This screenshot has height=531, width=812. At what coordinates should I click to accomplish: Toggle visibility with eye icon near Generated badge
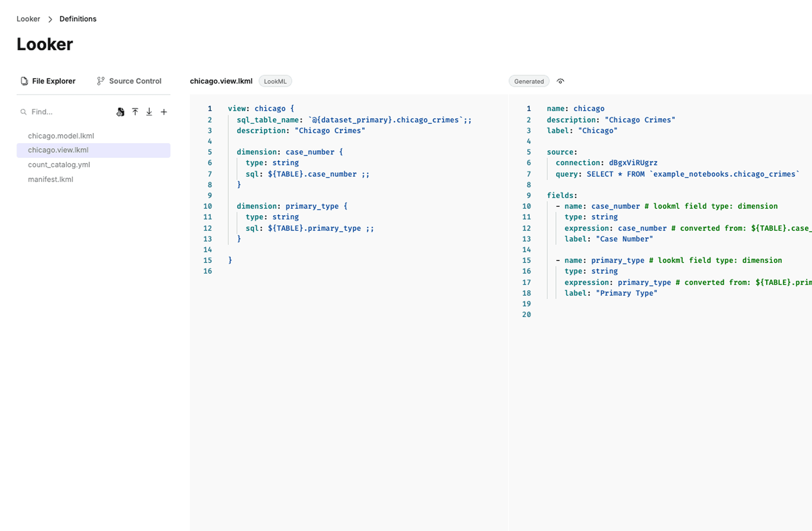(x=561, y=81)
